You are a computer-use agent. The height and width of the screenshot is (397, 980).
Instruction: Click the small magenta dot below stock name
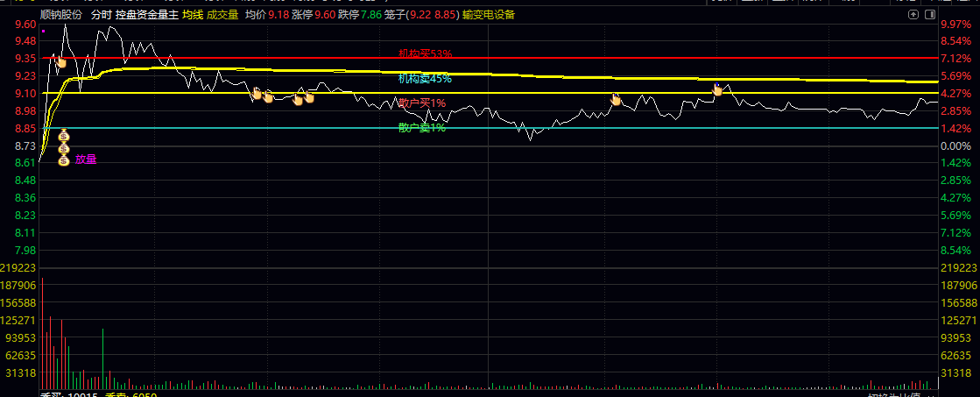(43, 30)
